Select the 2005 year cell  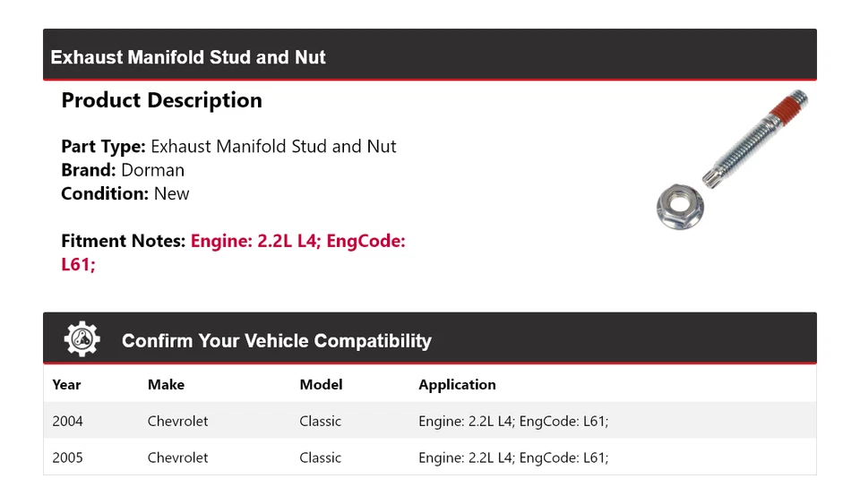coord(67,457)
